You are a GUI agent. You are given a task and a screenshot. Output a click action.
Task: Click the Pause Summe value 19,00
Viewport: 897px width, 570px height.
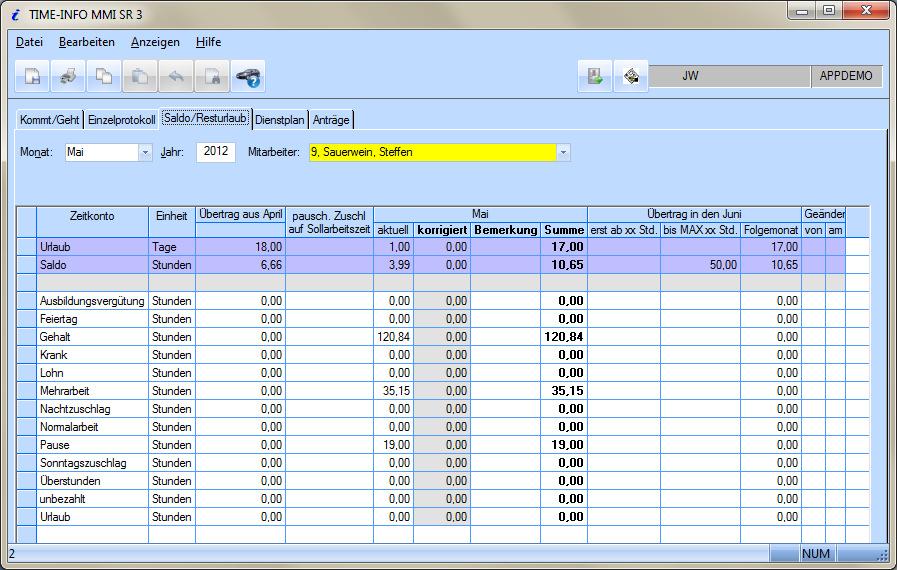coord(564,445)
